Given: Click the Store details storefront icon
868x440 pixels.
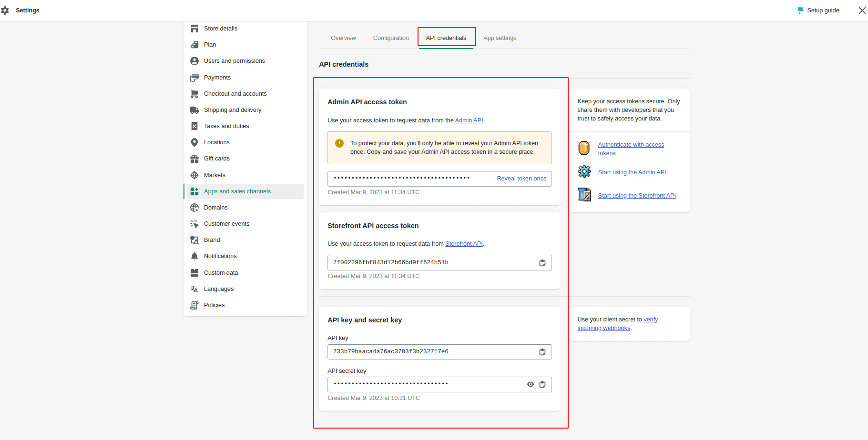Looking at the screenshot, I should 194,29.
